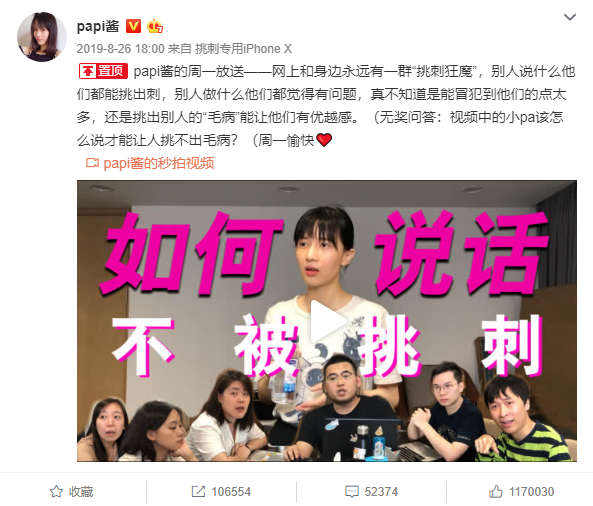Open the 2019-8-26 18:00 timestamp link
The image size is (593, 506).
coord(120,49)
